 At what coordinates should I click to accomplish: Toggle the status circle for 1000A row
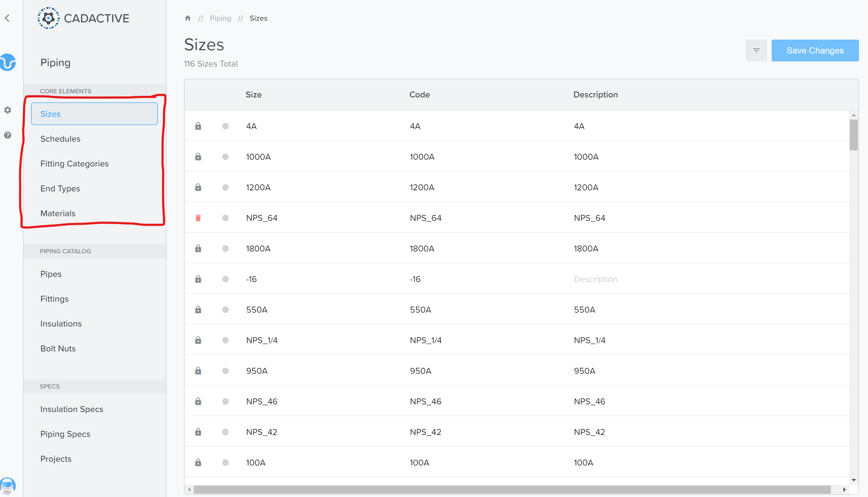click(225, 157)
